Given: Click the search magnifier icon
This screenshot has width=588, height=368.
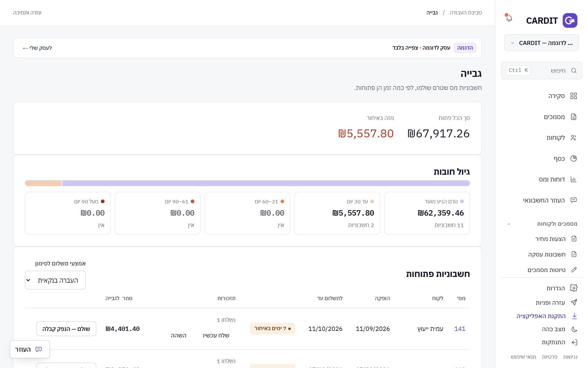Looking at the screenshot, I should tap(574, 71).
